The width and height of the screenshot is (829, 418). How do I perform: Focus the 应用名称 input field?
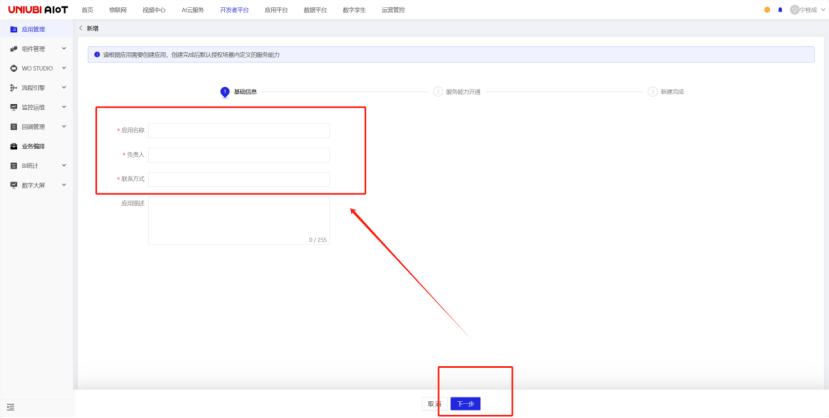(x=239, y=130)
